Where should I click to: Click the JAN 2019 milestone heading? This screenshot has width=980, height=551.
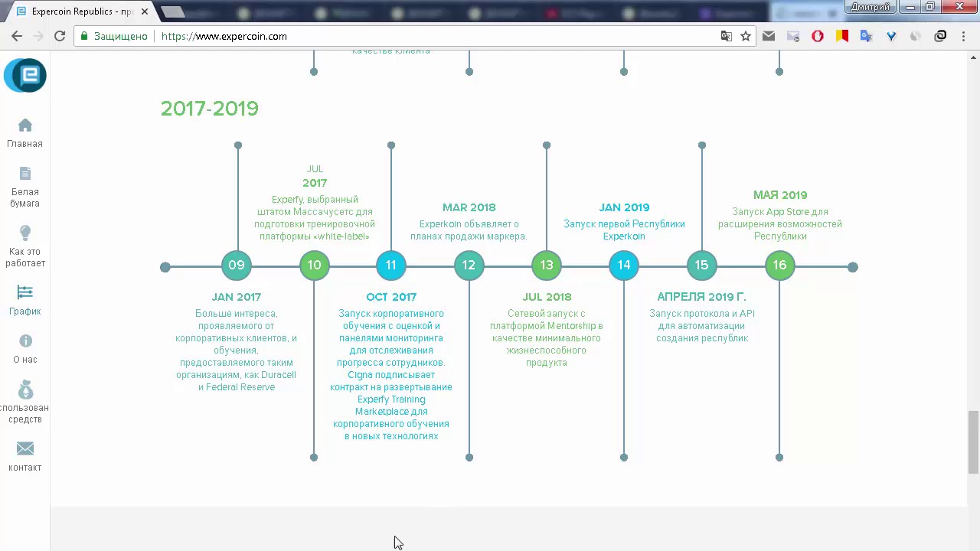(x=624, y=207)
